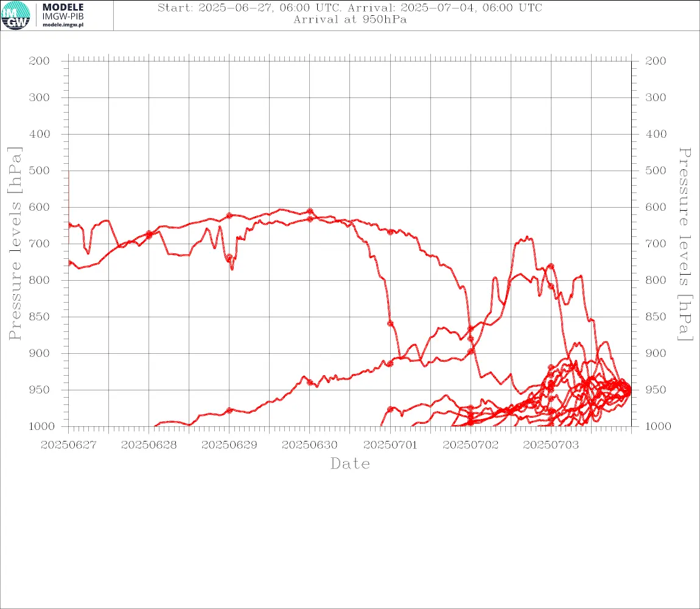
Task: Click the left-axis 950 pressure label
Action: (40, 390)
